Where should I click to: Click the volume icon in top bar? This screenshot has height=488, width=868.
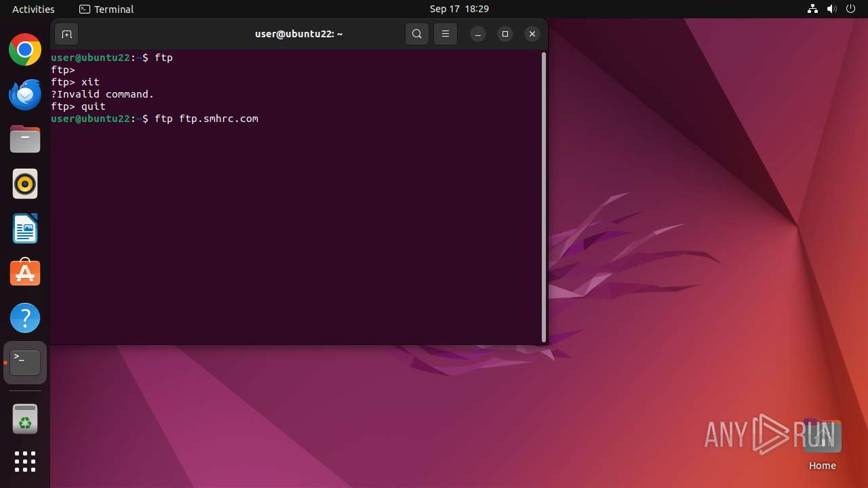click(x=831, y=9)
